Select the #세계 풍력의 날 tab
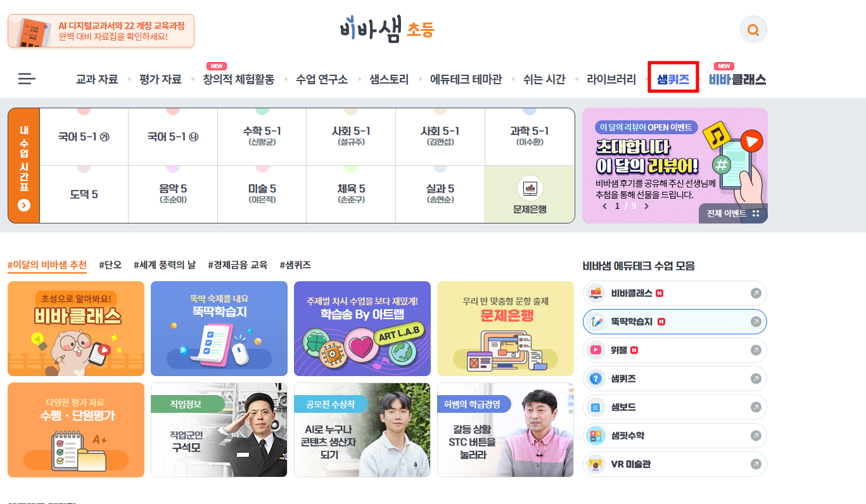Viewport: 866px width, 504px height. pos(165,265)
